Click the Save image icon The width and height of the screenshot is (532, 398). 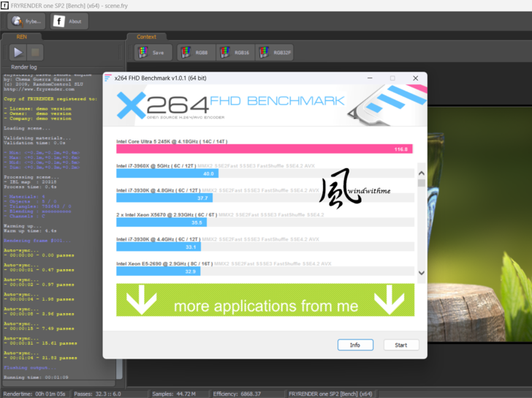[153, 53]
